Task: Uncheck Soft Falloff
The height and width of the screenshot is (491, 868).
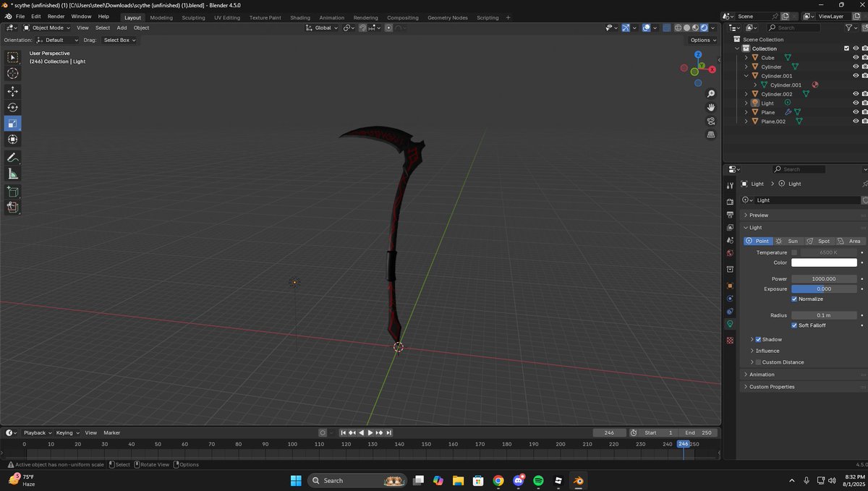Action: click(794, 325)
